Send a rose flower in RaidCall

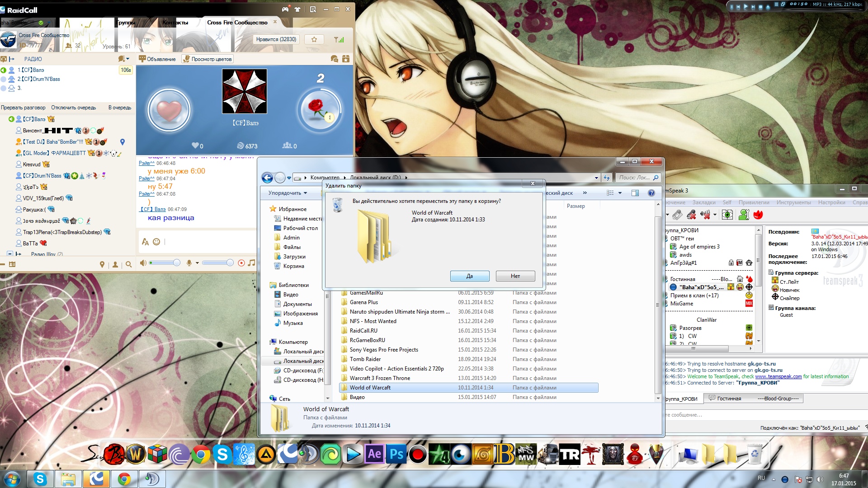(x=319, y=110)
